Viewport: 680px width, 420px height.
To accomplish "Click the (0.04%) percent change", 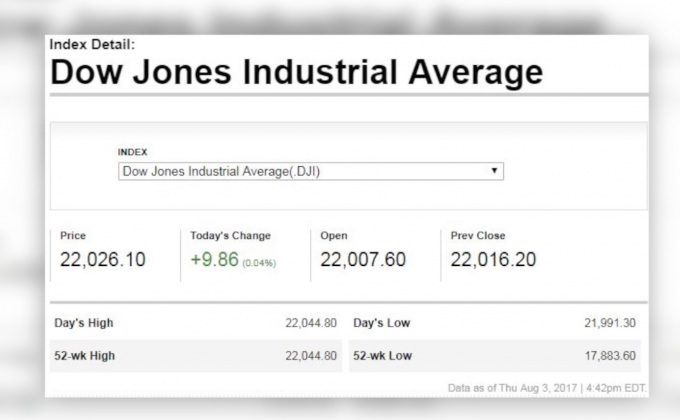I will (258, 263).
